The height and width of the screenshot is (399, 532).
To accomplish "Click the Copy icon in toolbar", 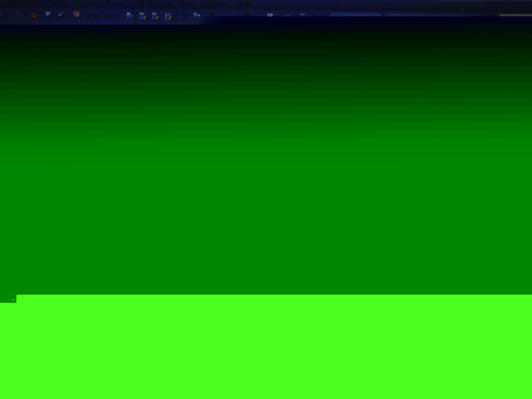I will pyautogui.click(x=197, y=16).
